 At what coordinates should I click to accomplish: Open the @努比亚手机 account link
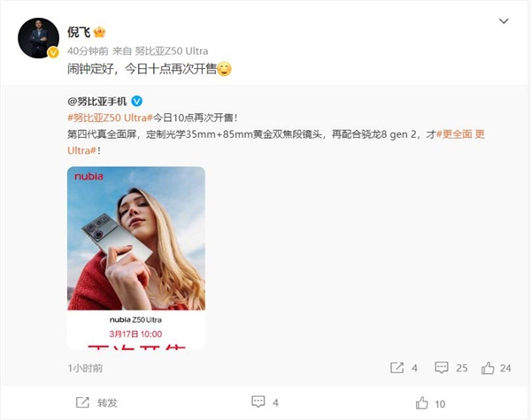click(x=97, y=101)
